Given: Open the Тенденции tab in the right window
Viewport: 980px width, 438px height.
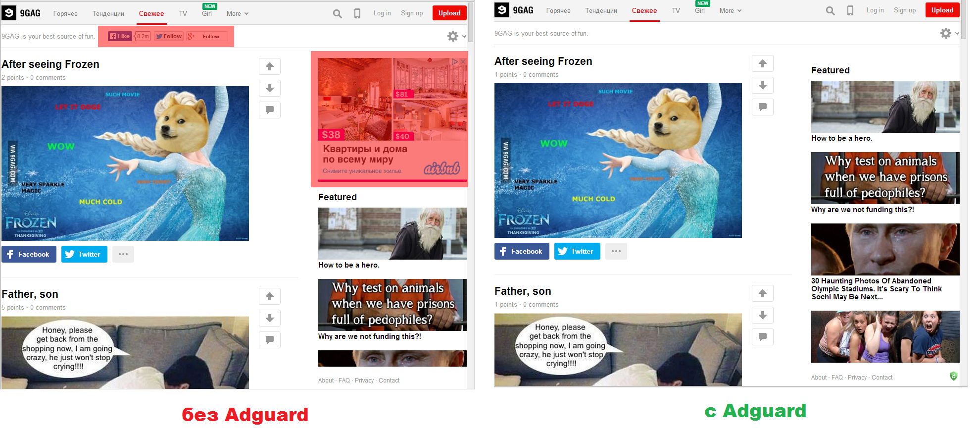Looking at the screenshot, I should coord(601,10).
